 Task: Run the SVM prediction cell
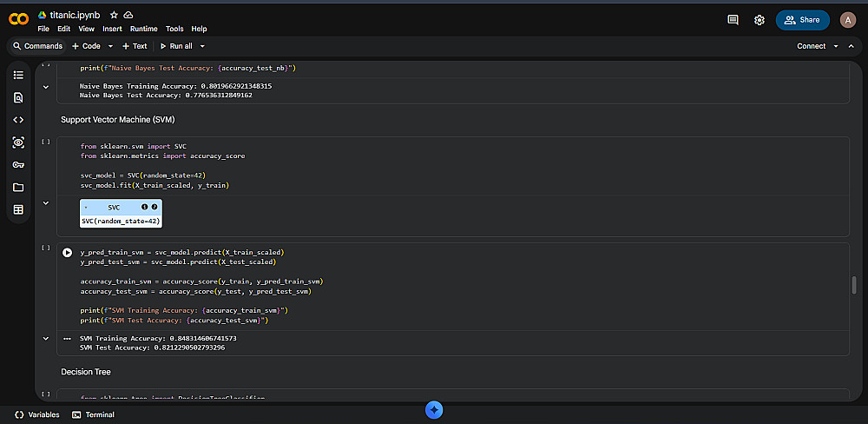tap(68, 253)
